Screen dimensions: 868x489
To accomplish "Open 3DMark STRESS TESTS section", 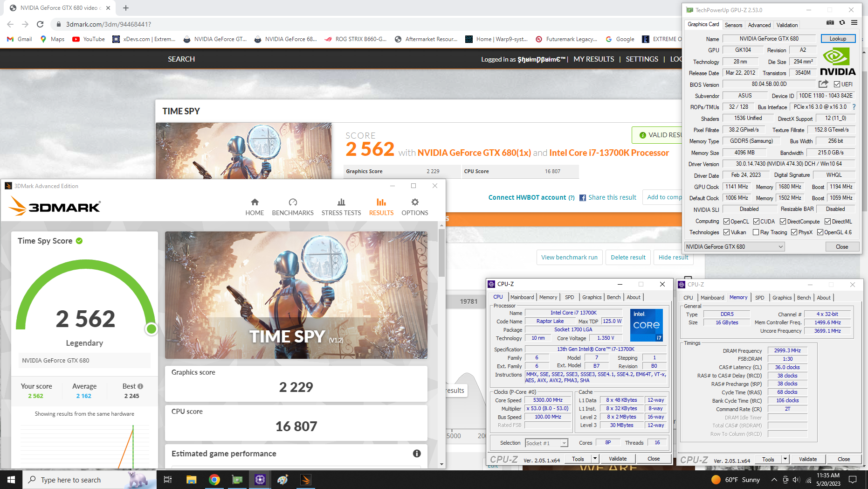I will point(341,207).
